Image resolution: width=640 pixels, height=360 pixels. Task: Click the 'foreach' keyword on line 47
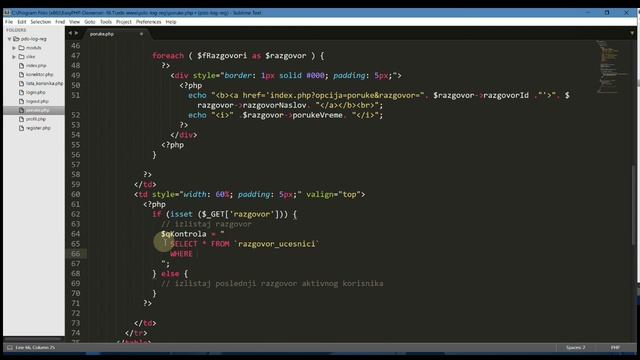[168, 56]
